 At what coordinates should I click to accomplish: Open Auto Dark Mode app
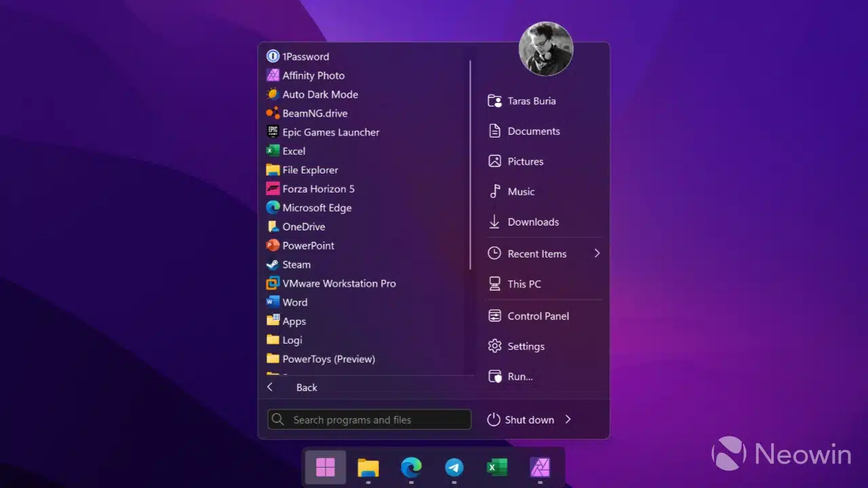(x=312, y=94)
